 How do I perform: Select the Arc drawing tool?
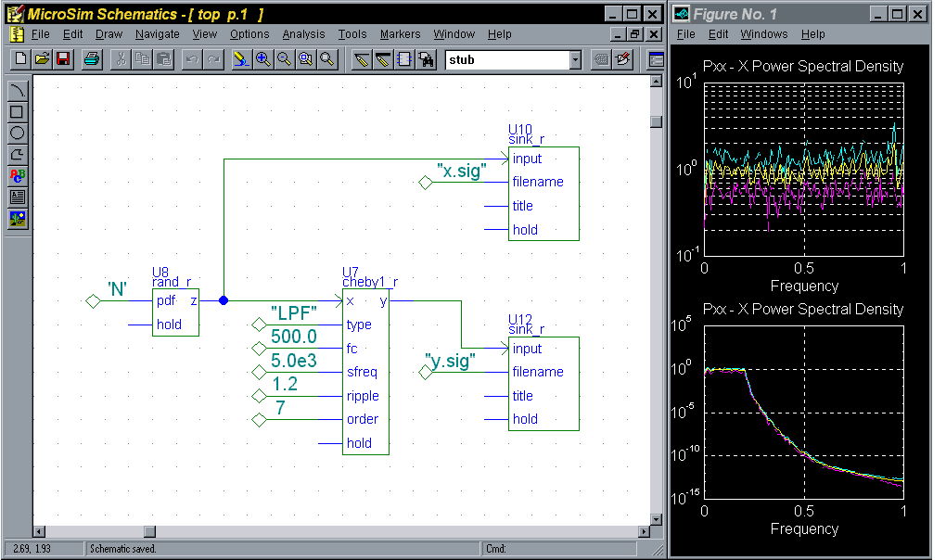click(x=18, y=90)
